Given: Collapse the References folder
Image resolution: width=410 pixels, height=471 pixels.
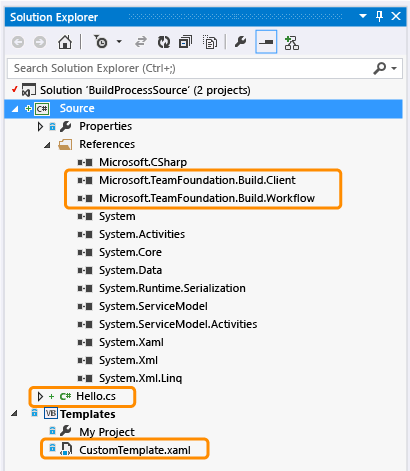Looking at the screenshot, I should tap(47, 145).
